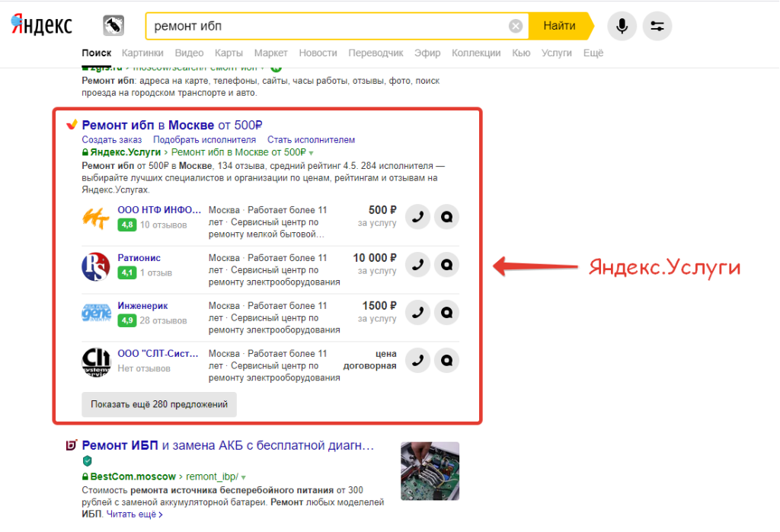Click Создать заказ link
The image size is (780, 532).
(112, 140)
